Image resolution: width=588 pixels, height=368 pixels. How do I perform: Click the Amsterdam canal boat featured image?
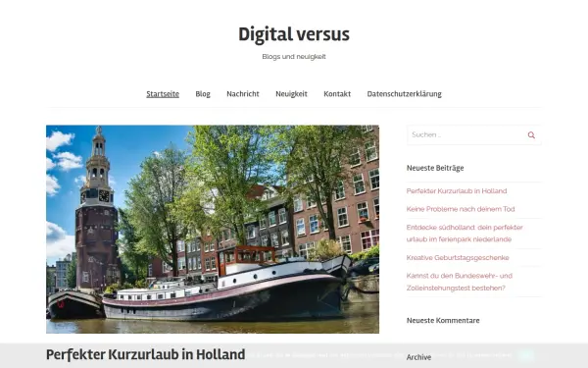pos(213,229)
